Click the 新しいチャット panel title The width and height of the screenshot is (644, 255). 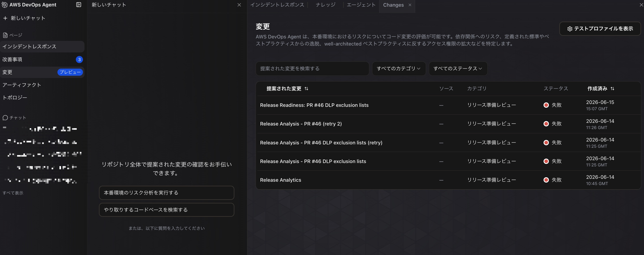[x=109, y=5]
